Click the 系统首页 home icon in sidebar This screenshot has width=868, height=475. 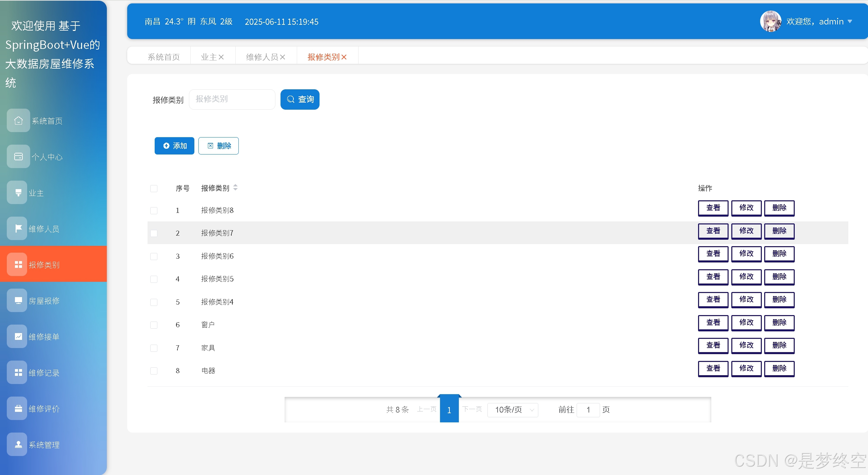tap(18, 121)
